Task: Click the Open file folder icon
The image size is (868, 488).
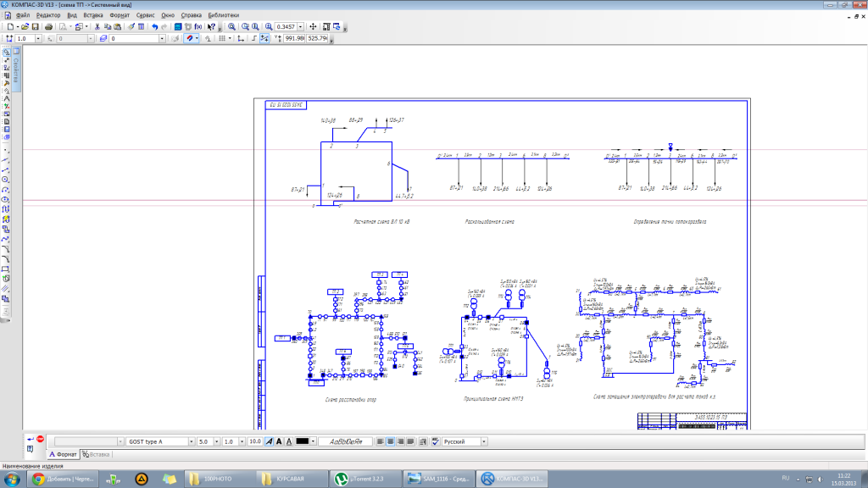Action: (25, 27)
